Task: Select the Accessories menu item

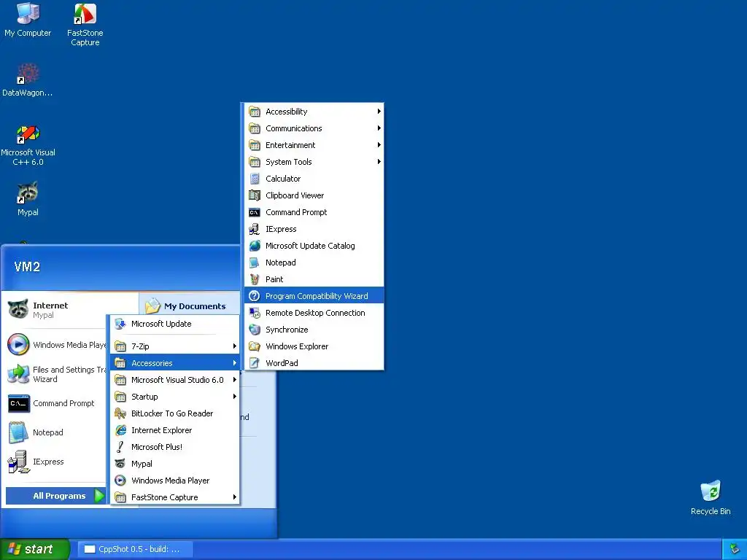Action: pos(175,363)
